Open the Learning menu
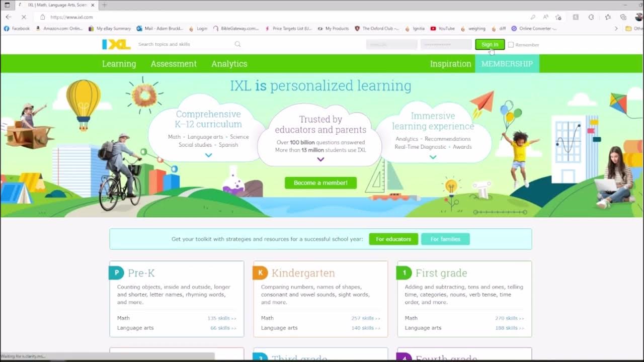 click(119, 64)
